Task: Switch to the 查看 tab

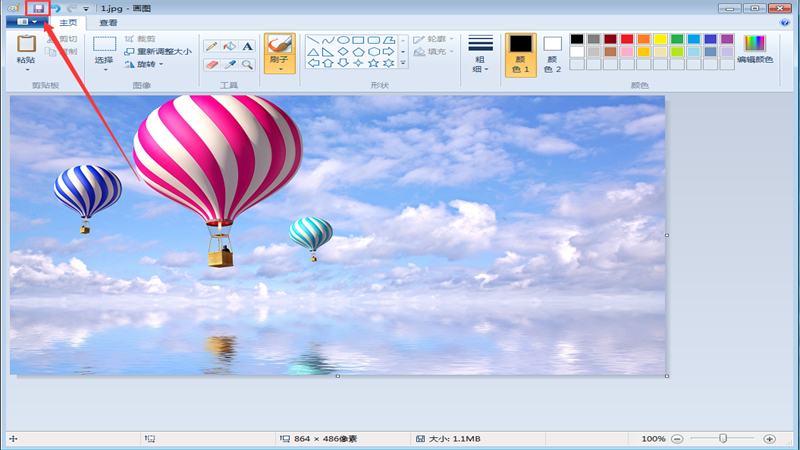Action: click(108, 22)
